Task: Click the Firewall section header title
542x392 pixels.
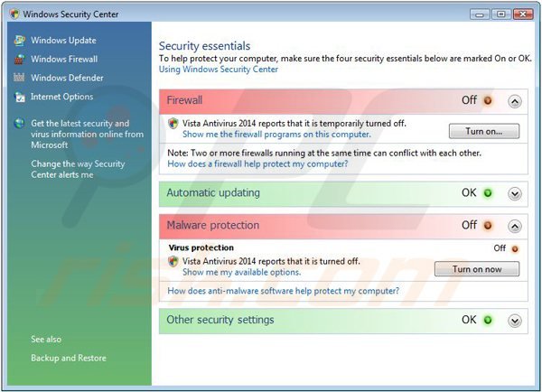Action: [184, 100]
